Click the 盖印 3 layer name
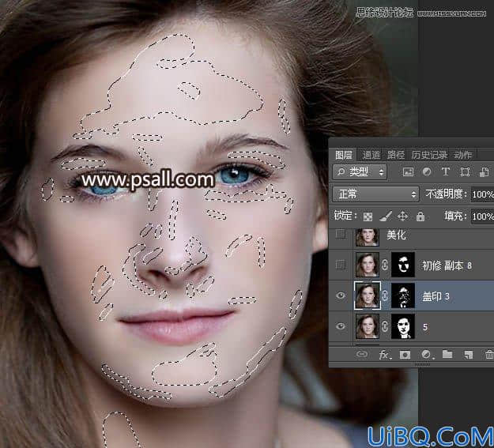The height and width of the screenshot is (448, 494). click(436, 296)
